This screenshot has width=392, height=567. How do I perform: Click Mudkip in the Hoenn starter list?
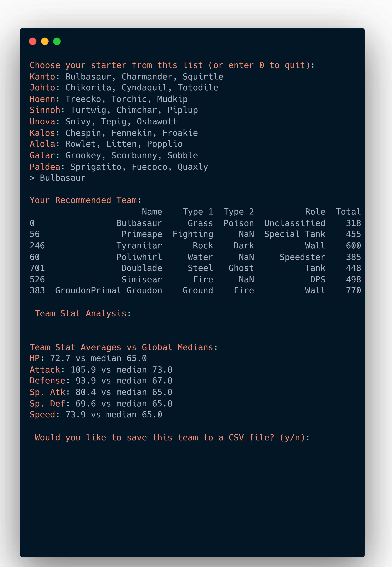coord(172,99)
